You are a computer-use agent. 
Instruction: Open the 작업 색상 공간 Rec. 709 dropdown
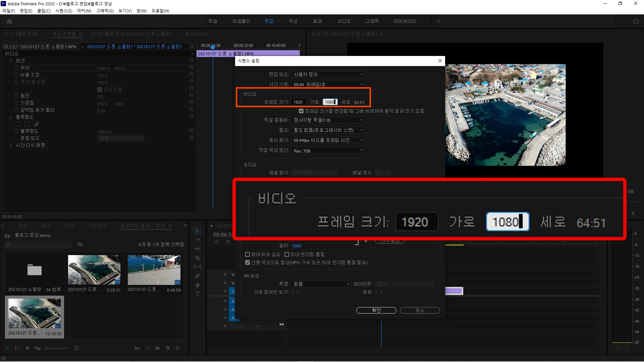(x=328, y=151)
